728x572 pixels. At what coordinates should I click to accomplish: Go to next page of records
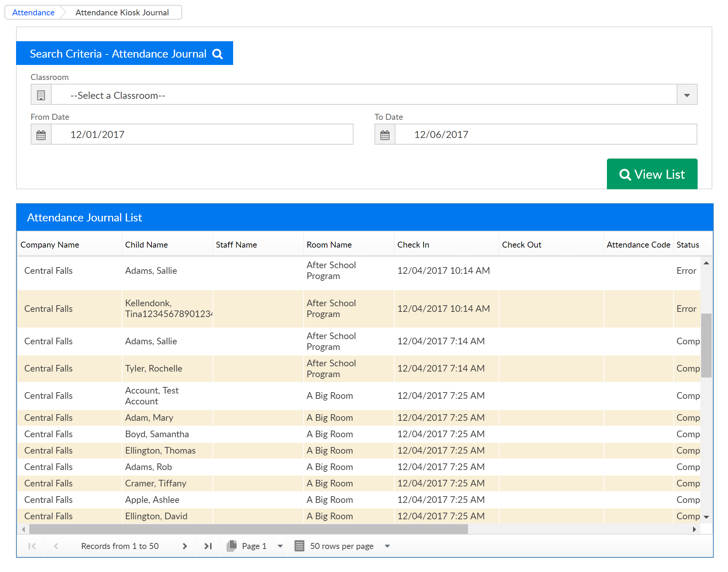click(x=185, y=546)
